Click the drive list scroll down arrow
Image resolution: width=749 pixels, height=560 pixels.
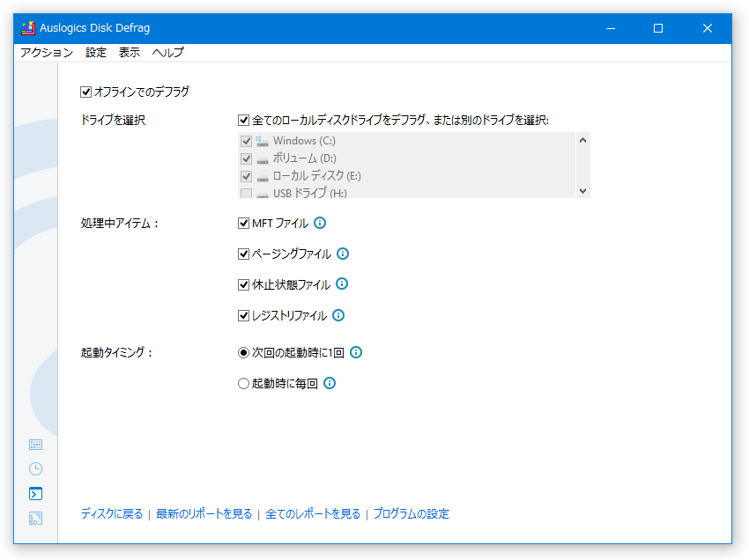click(x=582, y=190)
